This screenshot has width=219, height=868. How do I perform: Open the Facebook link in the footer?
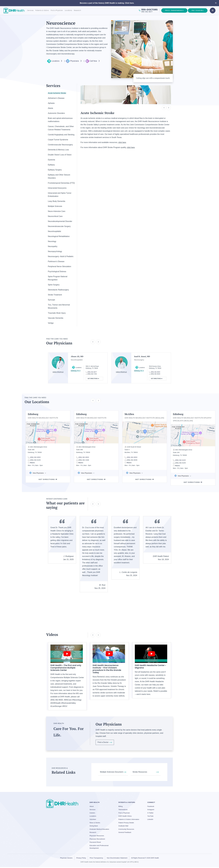(x=151, y=806)
